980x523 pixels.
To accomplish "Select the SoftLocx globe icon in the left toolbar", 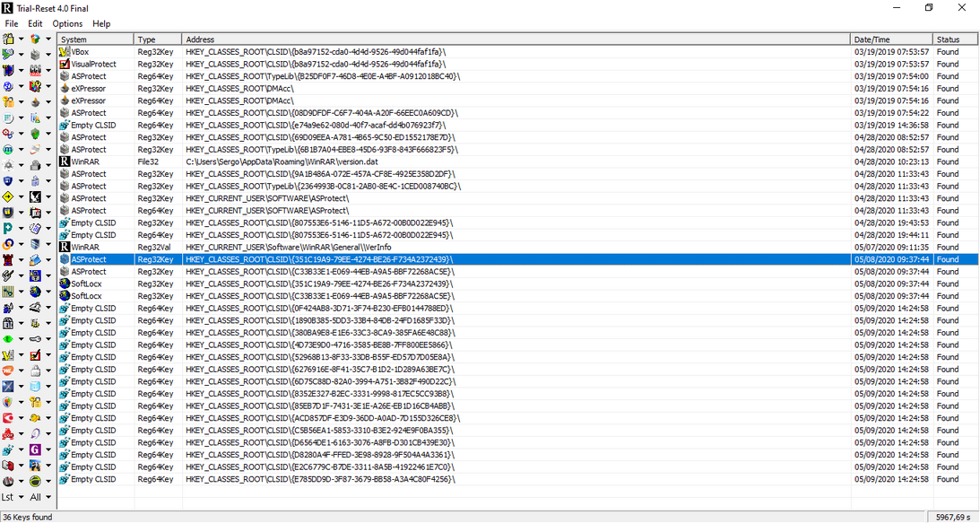I will click(x=35, y=292).
